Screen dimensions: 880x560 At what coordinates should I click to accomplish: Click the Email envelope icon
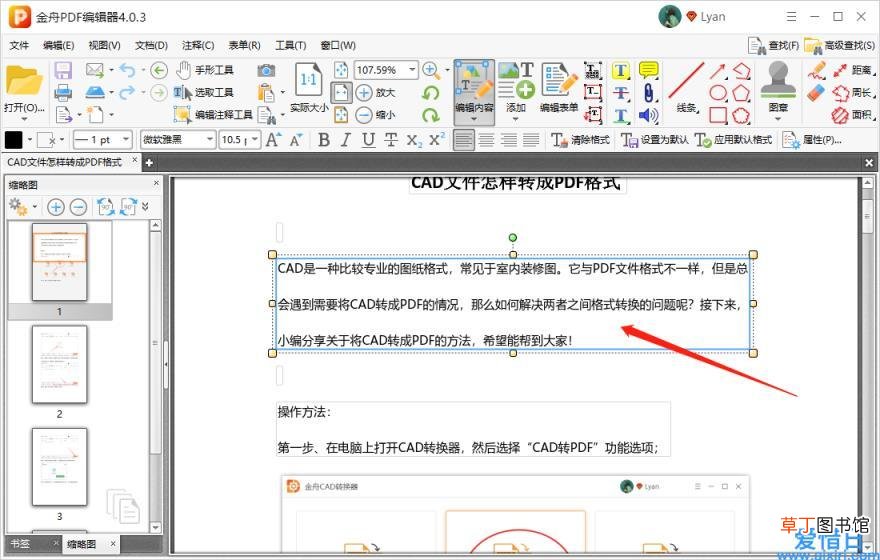point(95,70)
